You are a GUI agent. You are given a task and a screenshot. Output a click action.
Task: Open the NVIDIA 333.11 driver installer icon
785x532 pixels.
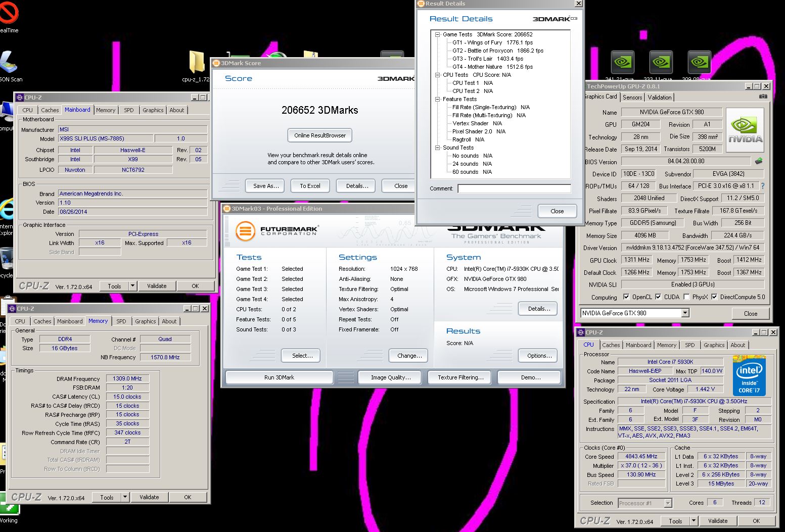pos(661,62)
